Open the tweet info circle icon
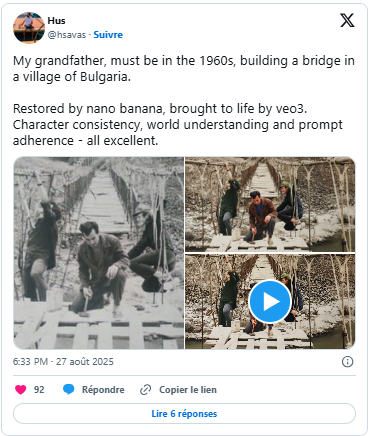371x436 pixels. tap(348, 362)
